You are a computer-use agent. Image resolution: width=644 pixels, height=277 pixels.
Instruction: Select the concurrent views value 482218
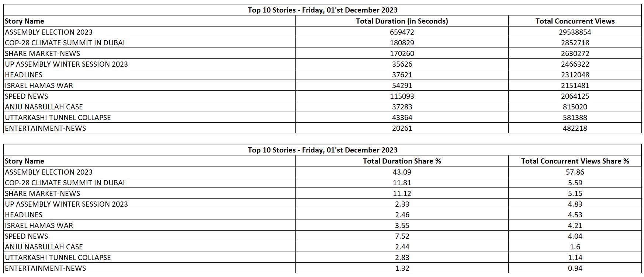(x=575, y=128)
